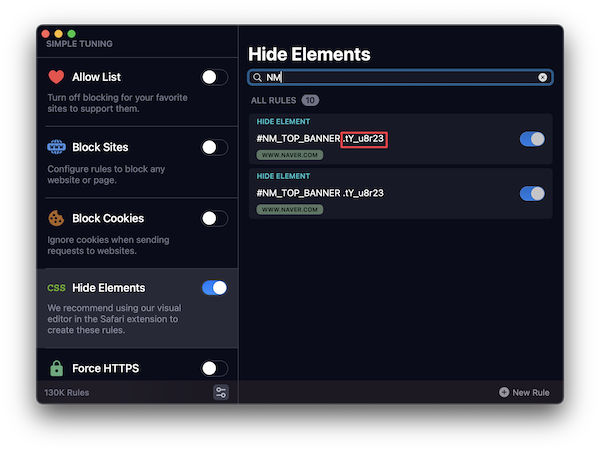600x452 pixels.
Task: Turn on the Block Sites switch
Action: pyautogui.click(x=214, y=147)
